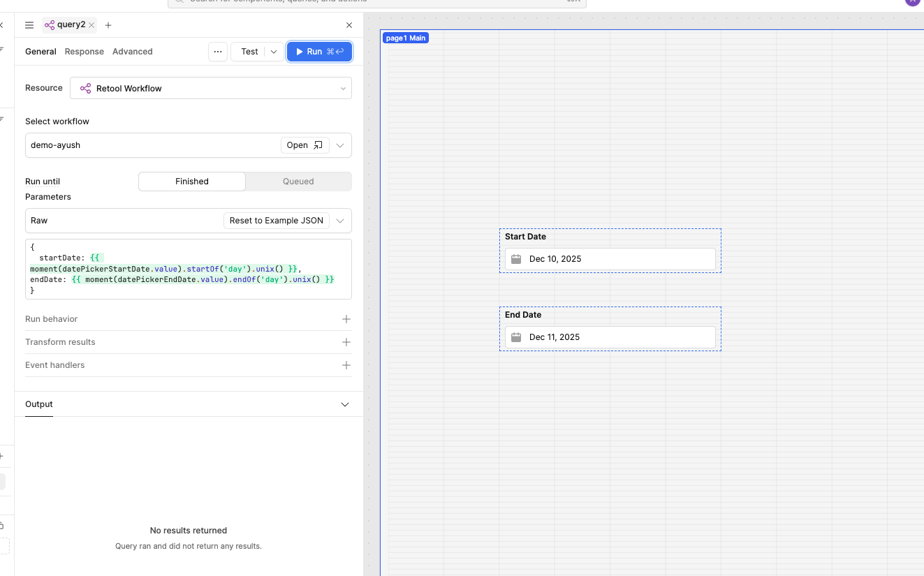Viewport: 924px width, 576px height.
Task: Open the demo-ayush workflow
Action: 305,145
